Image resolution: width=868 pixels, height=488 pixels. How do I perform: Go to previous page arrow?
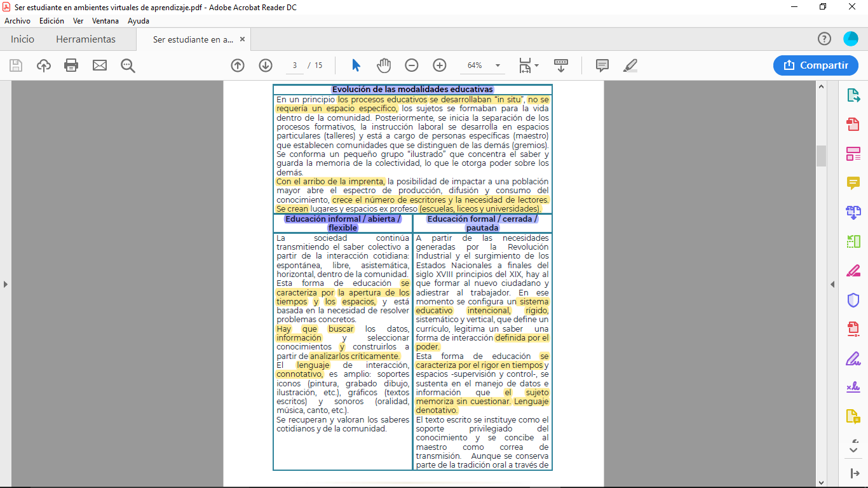pyautogui.click(x=238, y=65)
